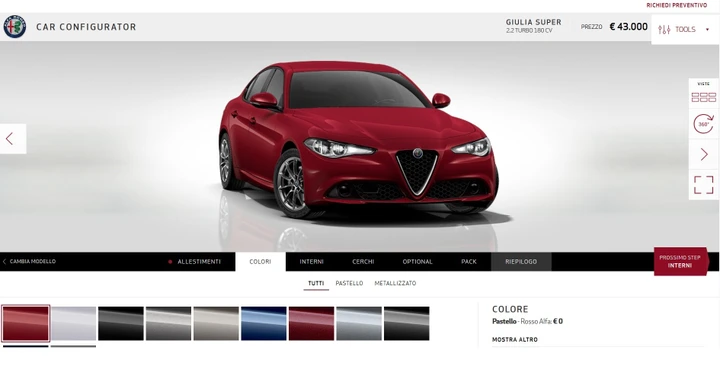Image resolution: width=720 pixels, height=369 pixels.
Task: Click the Giulia Super model name
Action: point(534,22)
